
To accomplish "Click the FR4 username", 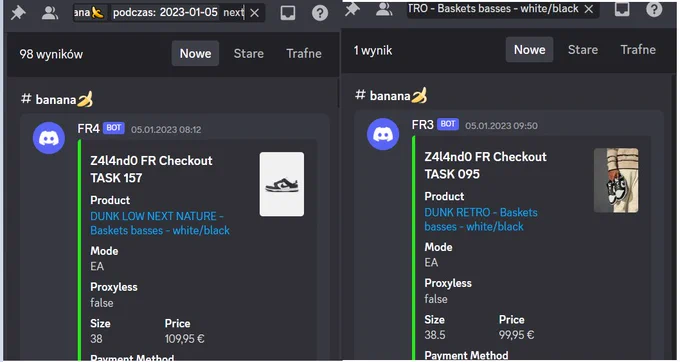I will pos(88,129).
